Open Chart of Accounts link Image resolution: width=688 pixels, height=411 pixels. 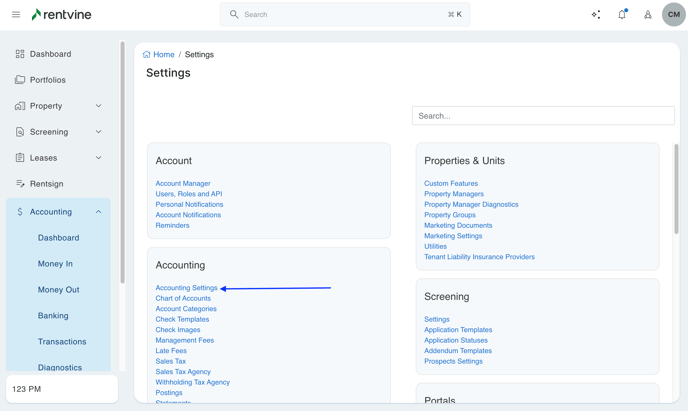[183, 298]
